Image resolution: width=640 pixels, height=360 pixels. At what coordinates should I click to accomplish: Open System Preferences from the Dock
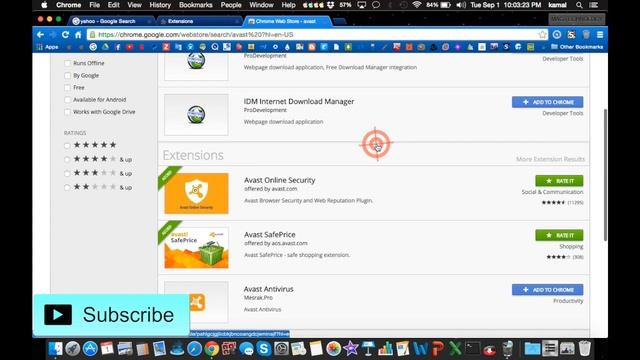click(281, 349)
